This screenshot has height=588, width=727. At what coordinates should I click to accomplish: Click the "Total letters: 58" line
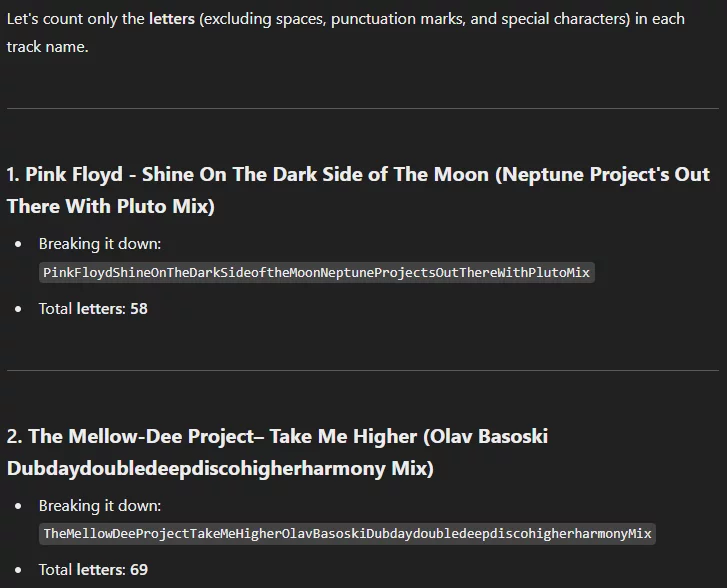pyautogui.click(x=93, y=309)
